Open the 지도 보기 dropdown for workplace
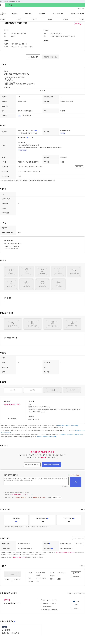 (79, 167)
